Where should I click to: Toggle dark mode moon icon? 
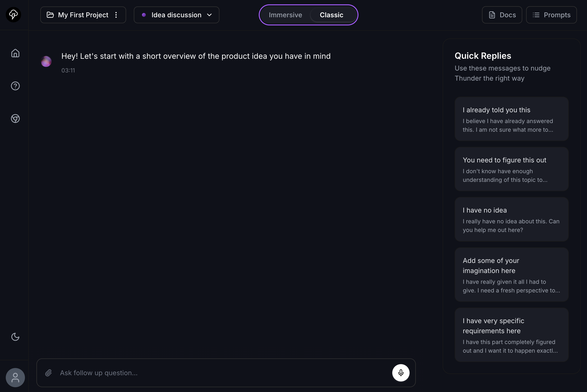point(15,337)
